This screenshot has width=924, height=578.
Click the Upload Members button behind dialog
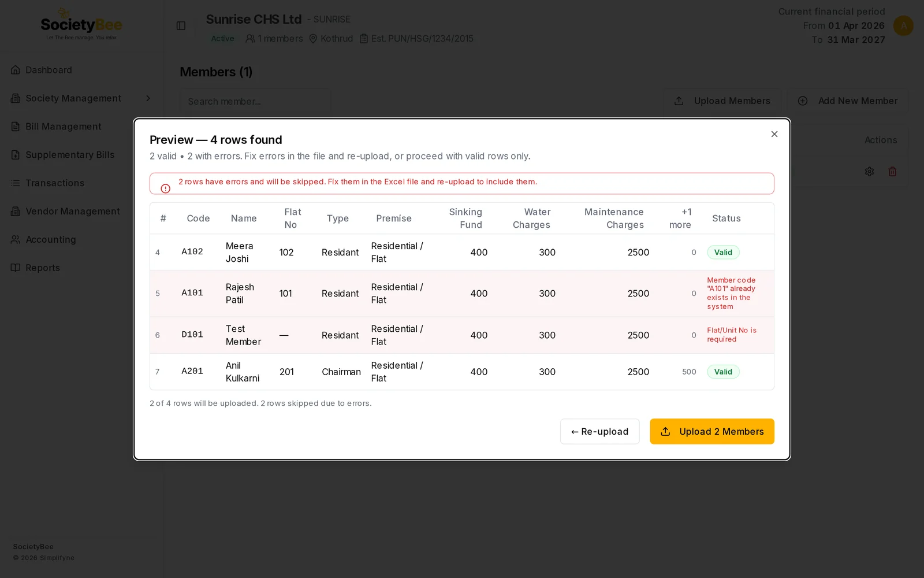coord(722,101)
